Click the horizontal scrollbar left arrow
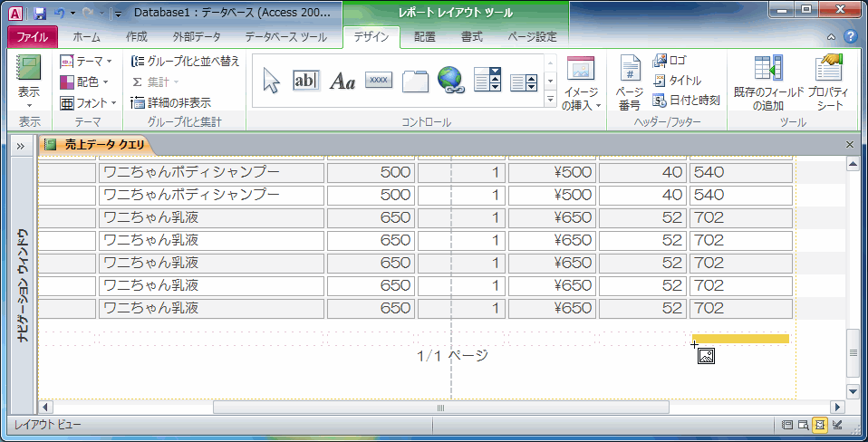 coord(44,408)
